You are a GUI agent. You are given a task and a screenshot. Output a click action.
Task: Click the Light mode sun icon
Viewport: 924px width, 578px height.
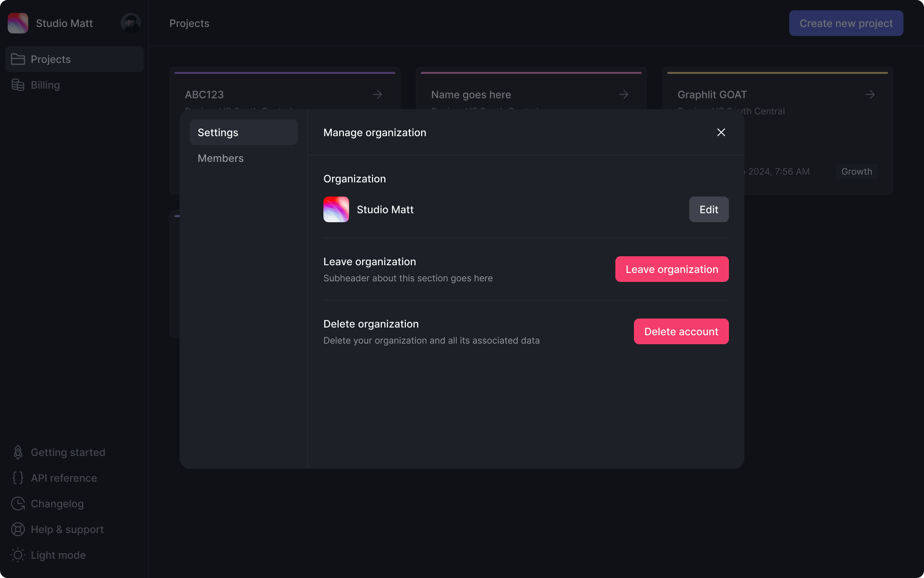18,555
